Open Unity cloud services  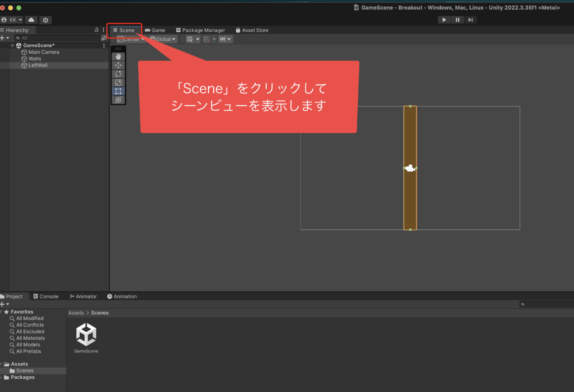pos(31,20)
